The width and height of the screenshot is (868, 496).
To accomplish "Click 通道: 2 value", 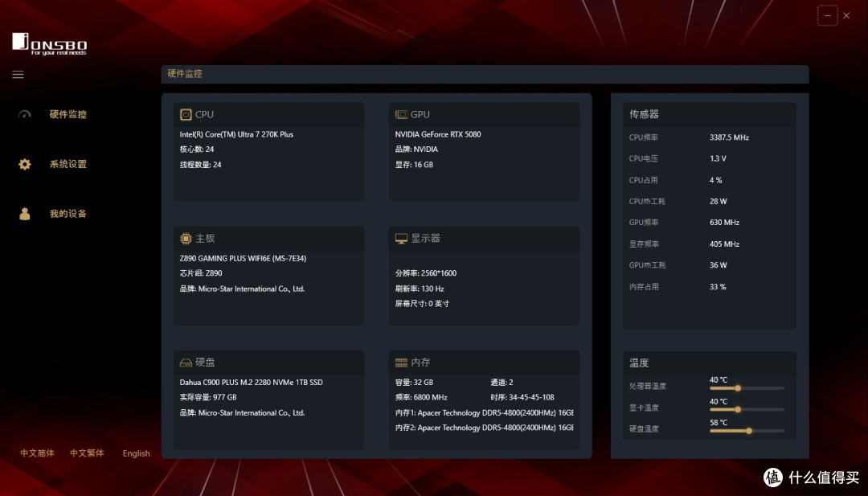I will 502,383.
